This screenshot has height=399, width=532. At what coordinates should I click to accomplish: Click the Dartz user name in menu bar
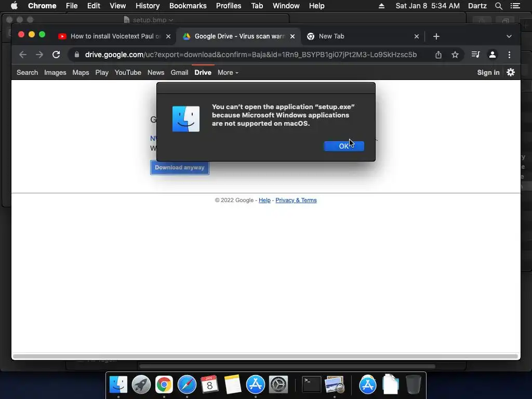(x=477, y=6)
